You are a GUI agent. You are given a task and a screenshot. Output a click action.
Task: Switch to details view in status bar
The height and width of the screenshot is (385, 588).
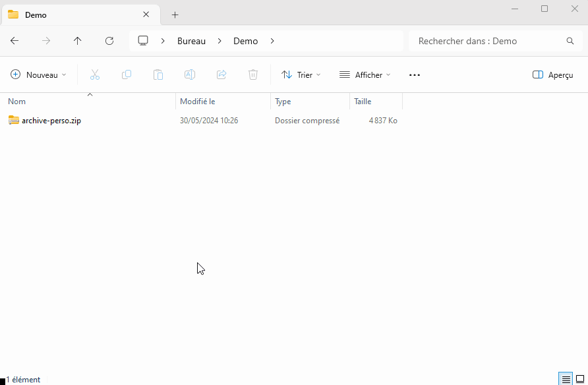click(x=566, y=378)
